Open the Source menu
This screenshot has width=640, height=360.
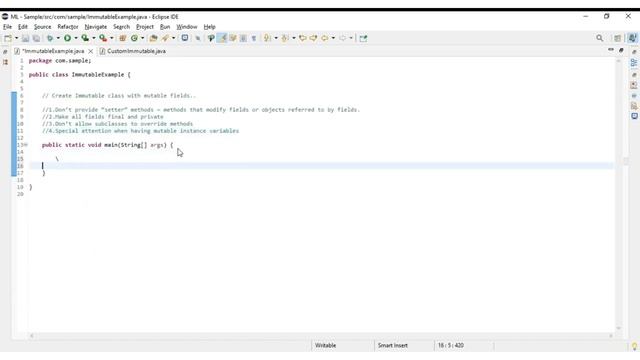(42, 27)
